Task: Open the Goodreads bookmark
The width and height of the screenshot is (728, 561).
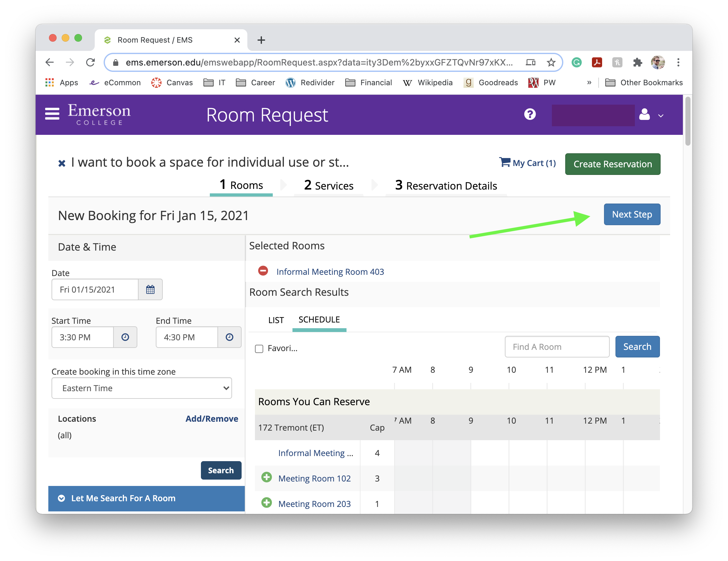Action: tap(491, 83)
